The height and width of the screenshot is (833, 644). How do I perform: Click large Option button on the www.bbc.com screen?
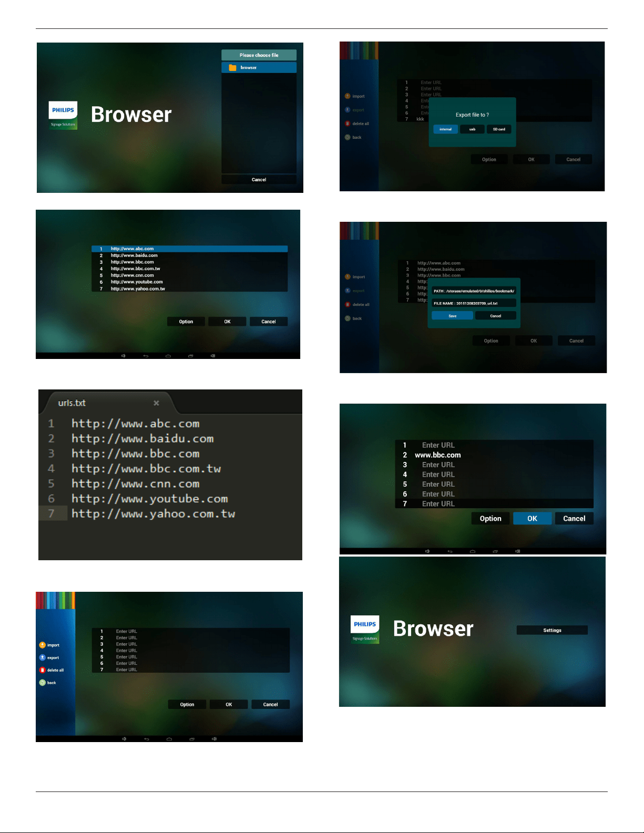[490, 519]
